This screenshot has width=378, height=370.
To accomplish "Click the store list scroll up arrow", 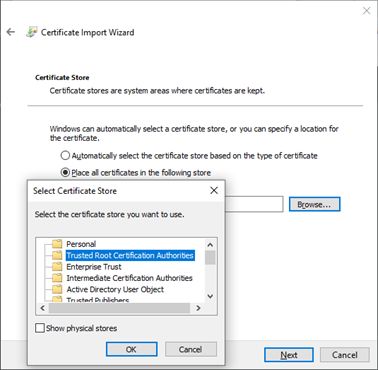I will 210,245.
